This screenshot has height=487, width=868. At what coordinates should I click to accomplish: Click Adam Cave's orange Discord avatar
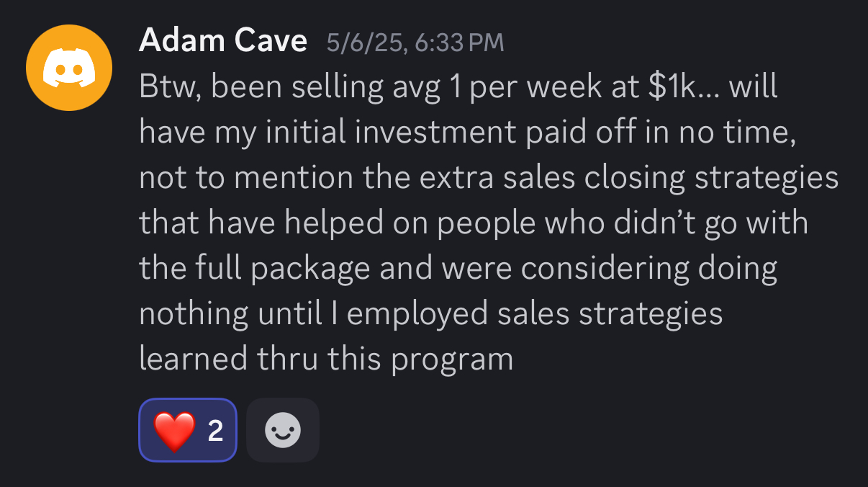point(69,68)
